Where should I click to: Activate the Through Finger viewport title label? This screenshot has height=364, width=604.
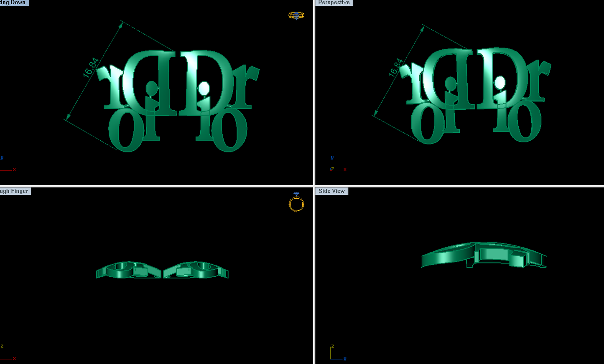coord(15,191)
